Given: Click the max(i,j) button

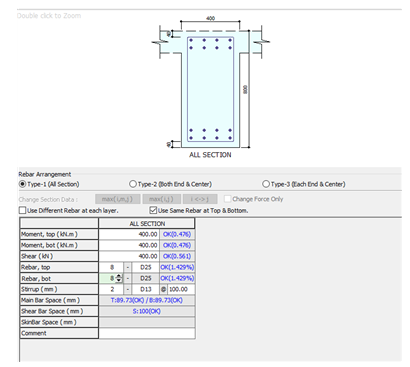Looking at the screenshot, I should coord(161,199).
